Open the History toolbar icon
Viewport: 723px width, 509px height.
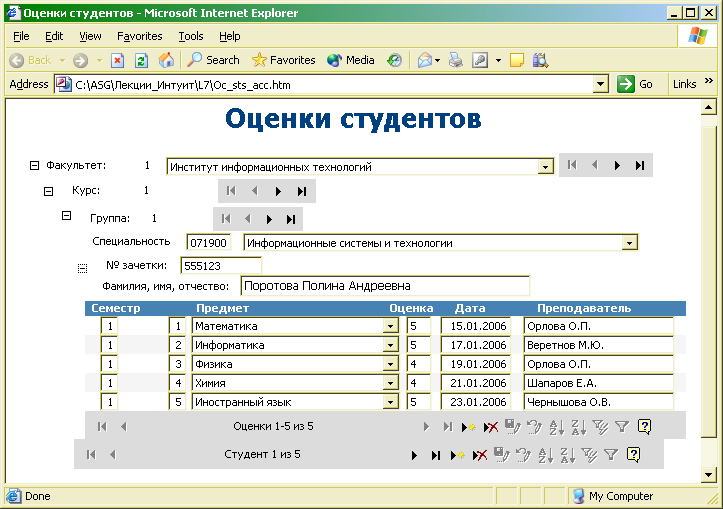(x=394, y=60)
